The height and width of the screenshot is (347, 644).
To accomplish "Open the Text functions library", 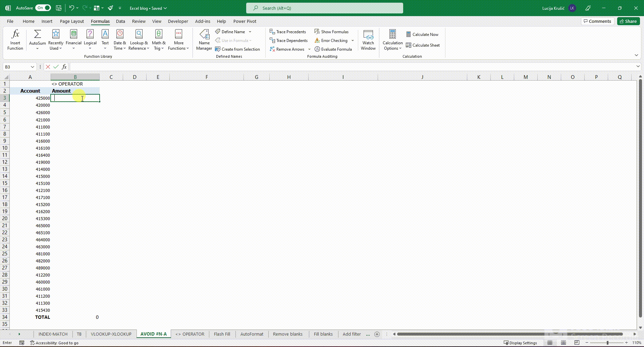I will pyautogui.click(x=105, y=40).
